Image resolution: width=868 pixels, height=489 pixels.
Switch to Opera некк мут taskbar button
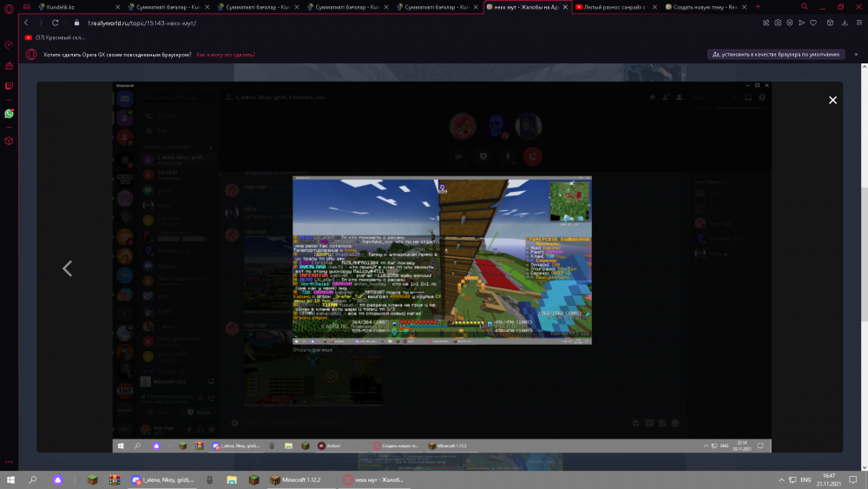[373, 480]
